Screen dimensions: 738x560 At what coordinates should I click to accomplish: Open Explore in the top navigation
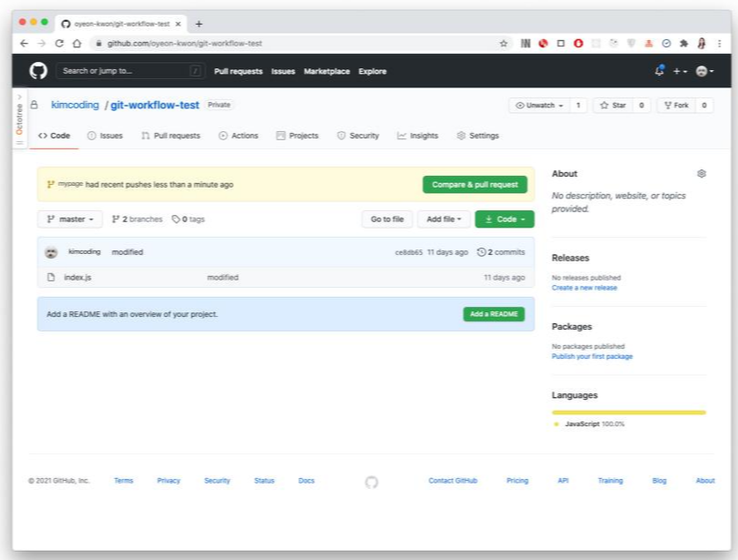pos(373,71)
